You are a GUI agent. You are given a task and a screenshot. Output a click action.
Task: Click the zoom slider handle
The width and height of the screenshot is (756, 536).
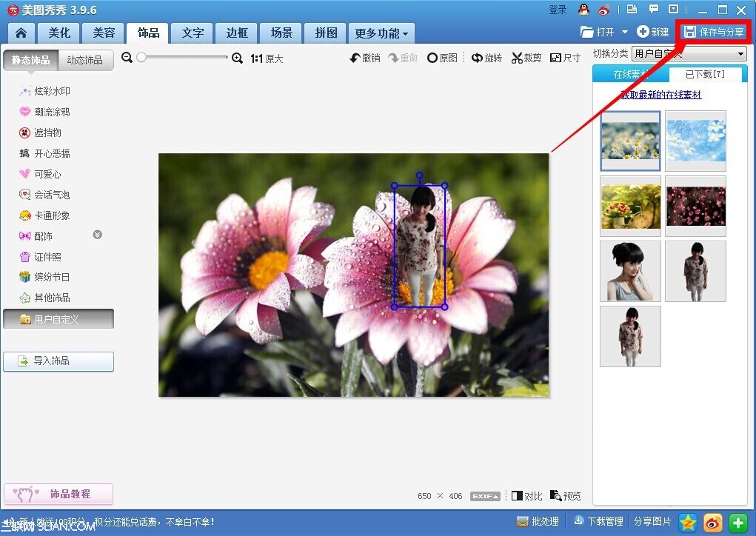click(x=141, y=57)
